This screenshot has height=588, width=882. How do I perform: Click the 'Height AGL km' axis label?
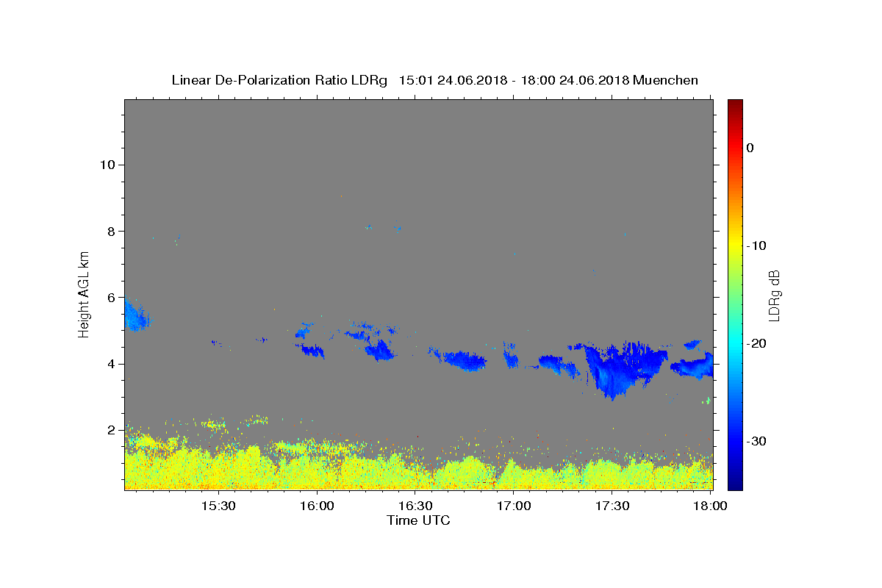click(x=84, y=294)
